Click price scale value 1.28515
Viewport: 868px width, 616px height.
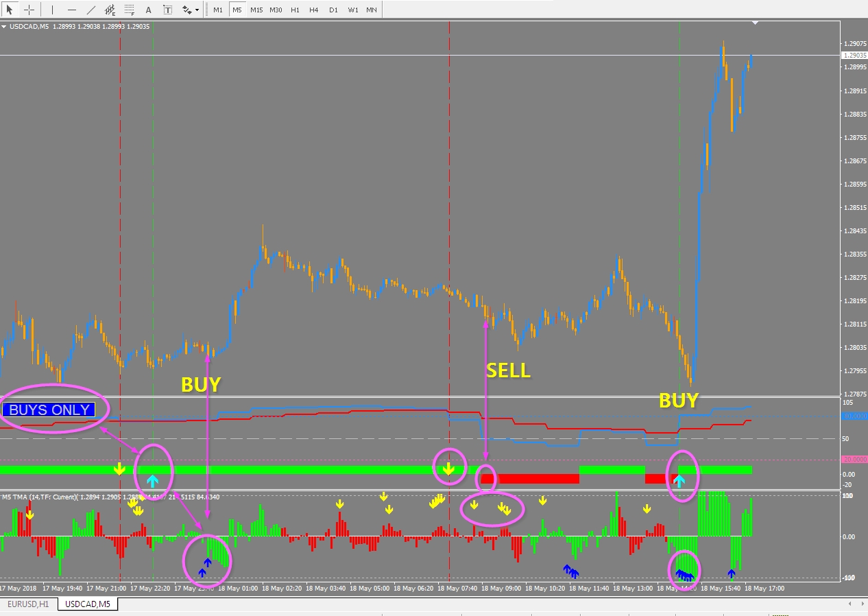854,207
